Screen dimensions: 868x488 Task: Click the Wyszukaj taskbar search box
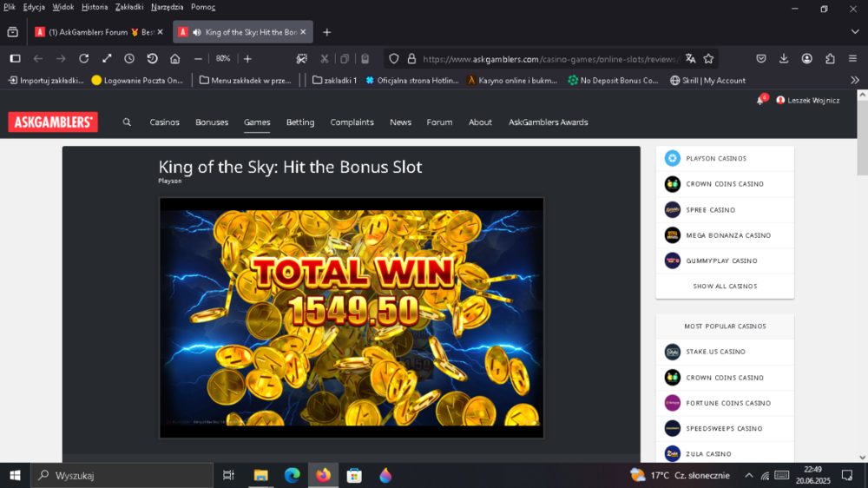(x=122, y=475)
